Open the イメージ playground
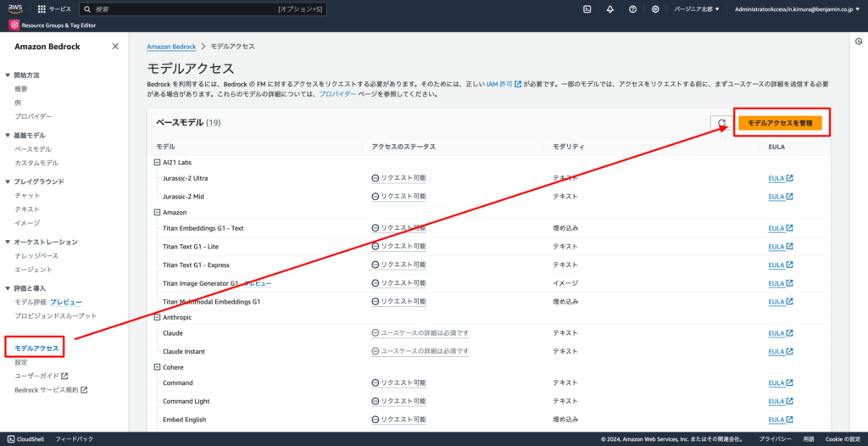The height and width of the screenshot is (446, 868). click(27, 223)
